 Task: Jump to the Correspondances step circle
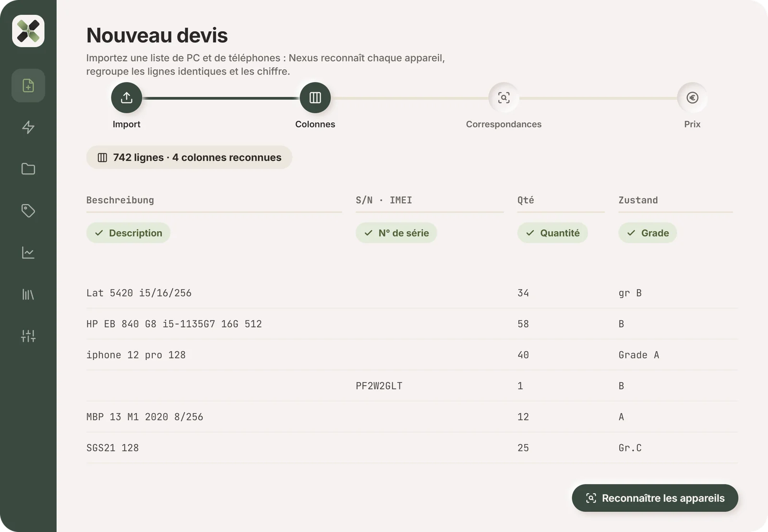[x=504, y=98]
